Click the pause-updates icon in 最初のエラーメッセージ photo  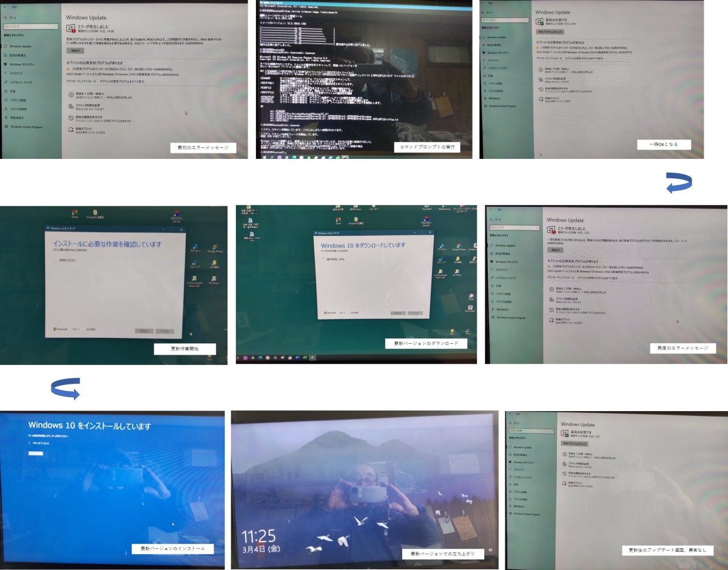tap(71, 95)
